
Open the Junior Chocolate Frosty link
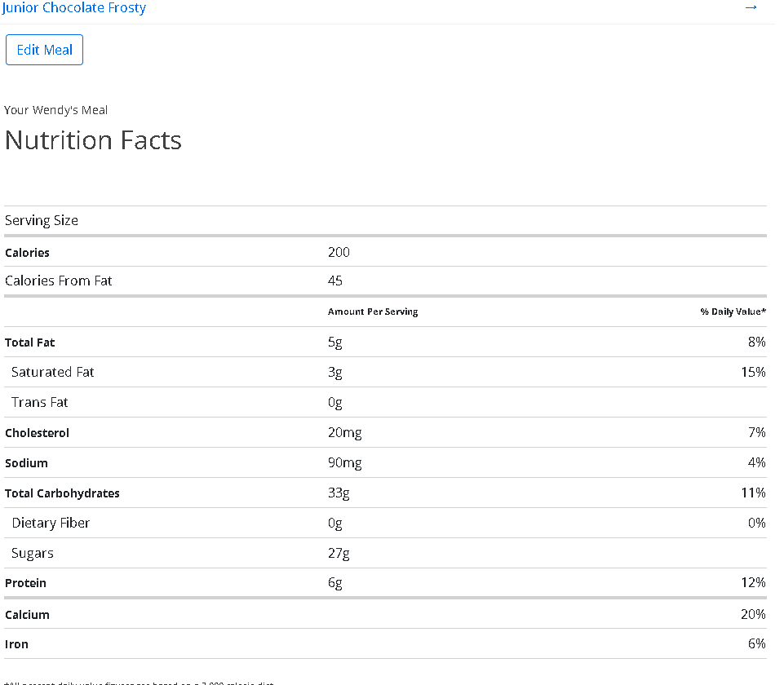[x=74, y=8]
